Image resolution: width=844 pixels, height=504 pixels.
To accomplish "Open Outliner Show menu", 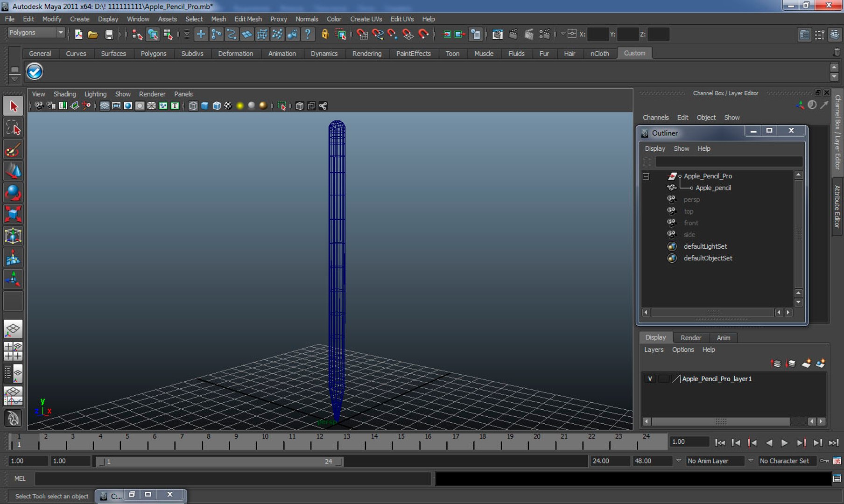I will click(682, 148).
